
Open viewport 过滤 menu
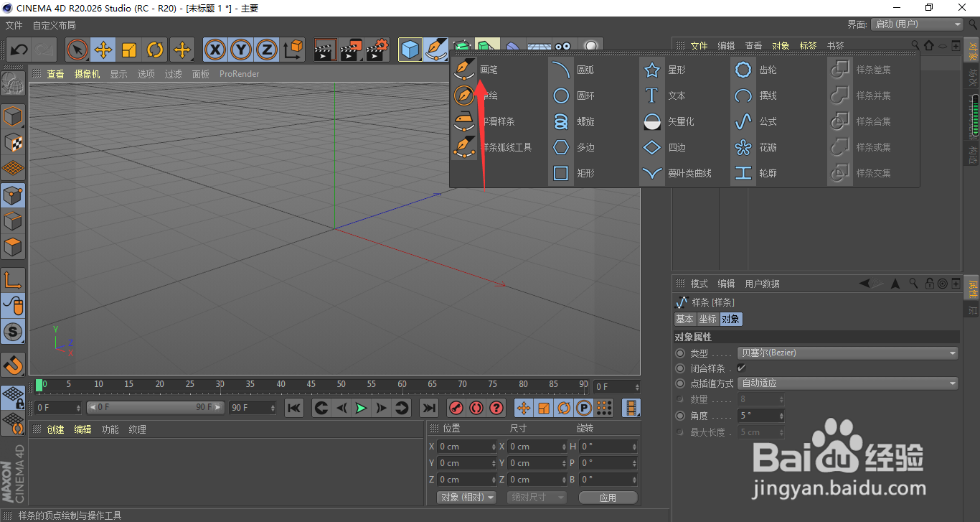tap(173, 74)
